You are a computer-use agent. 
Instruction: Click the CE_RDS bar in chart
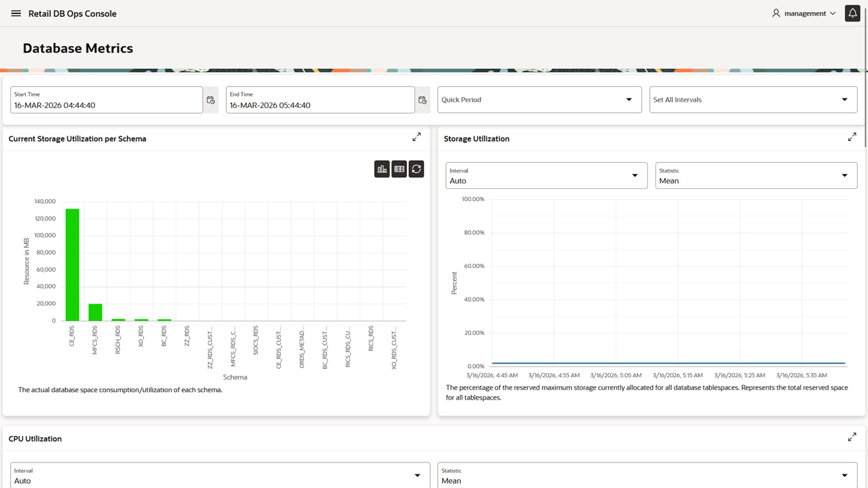[72, 265]
